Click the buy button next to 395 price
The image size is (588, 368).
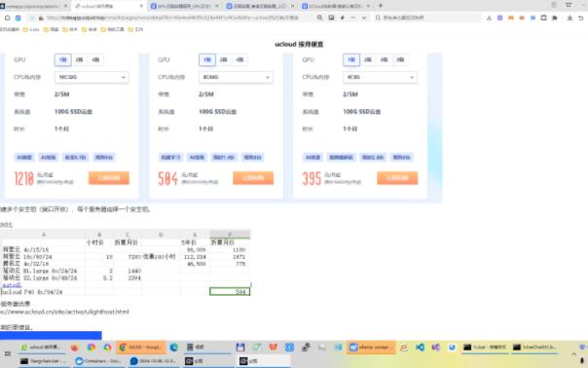pos(397,178)
